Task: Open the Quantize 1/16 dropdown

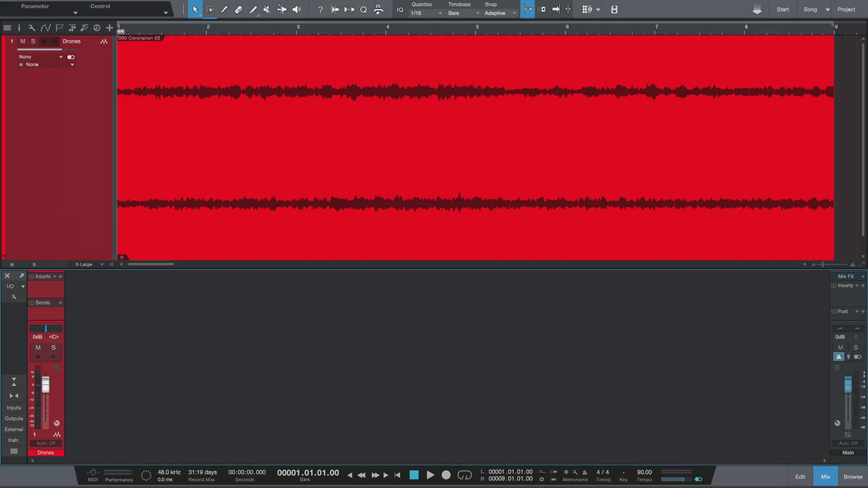Action: click(426, 13)
